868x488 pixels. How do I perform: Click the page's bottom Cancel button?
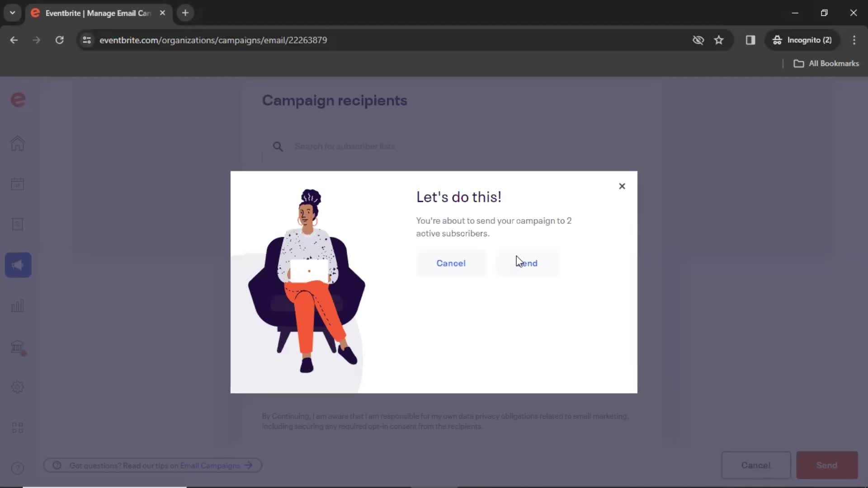pyautogui.click(x=756, y=465)
